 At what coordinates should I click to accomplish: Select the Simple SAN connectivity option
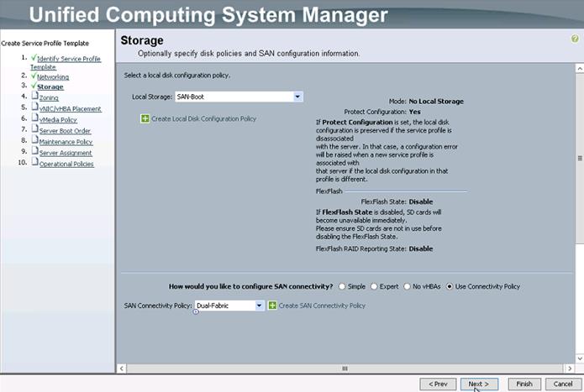pyautogui.click(x=342, y=286)
